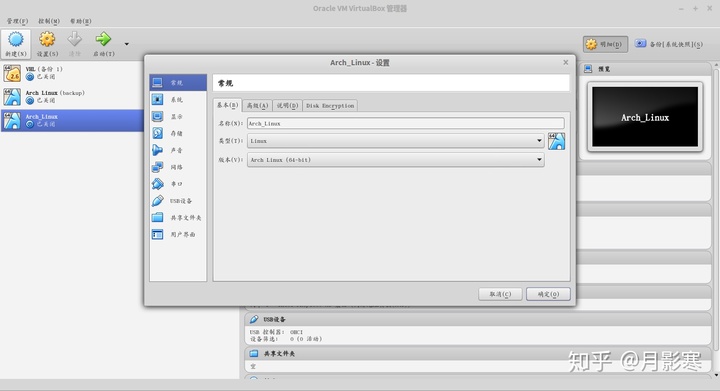Select 串口 (Serial ports) in settings sidebar
Image resolution: width=720 pixels, height=391 pixels.
[178, 184]
